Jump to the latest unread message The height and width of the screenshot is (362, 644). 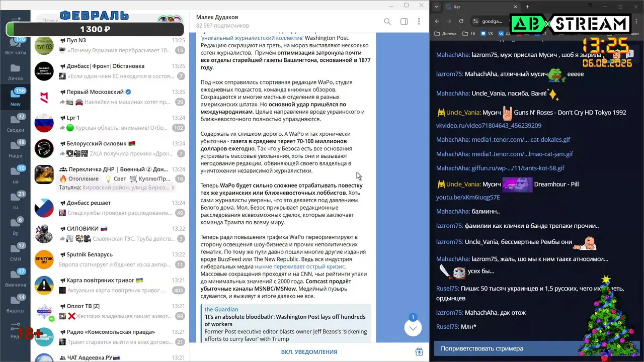tap(413, 328)
